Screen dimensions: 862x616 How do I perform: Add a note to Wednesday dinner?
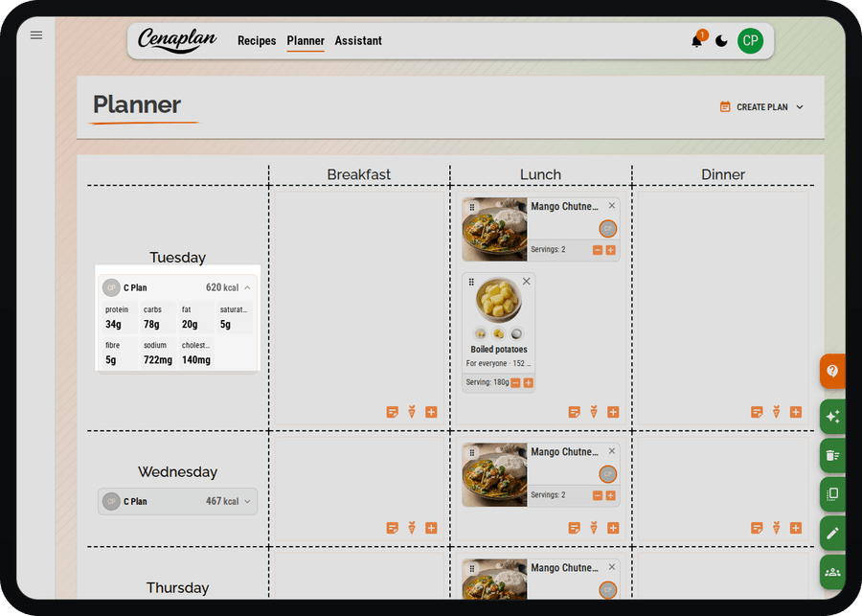(757, 528)
